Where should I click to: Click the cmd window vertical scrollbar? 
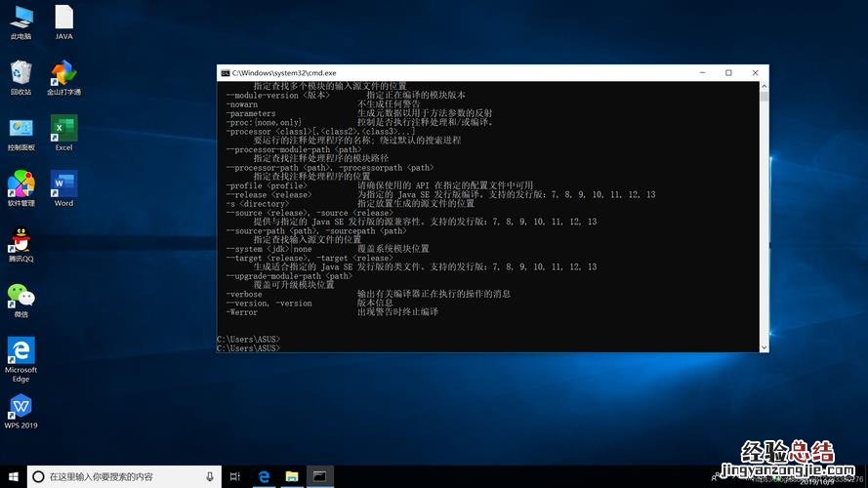pos(764,215)
